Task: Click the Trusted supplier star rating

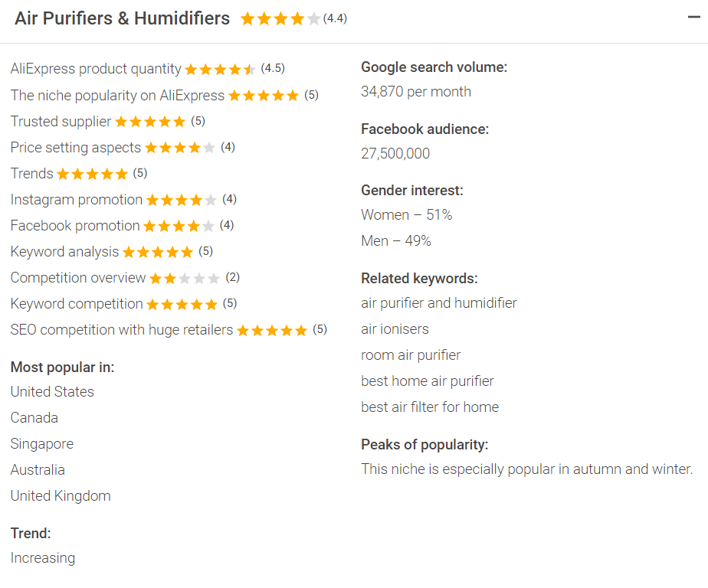Action: (150, 122)
